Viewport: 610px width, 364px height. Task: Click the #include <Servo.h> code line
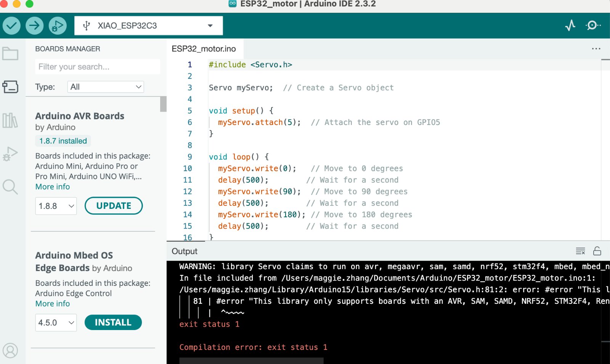click(x=250, y=65)
